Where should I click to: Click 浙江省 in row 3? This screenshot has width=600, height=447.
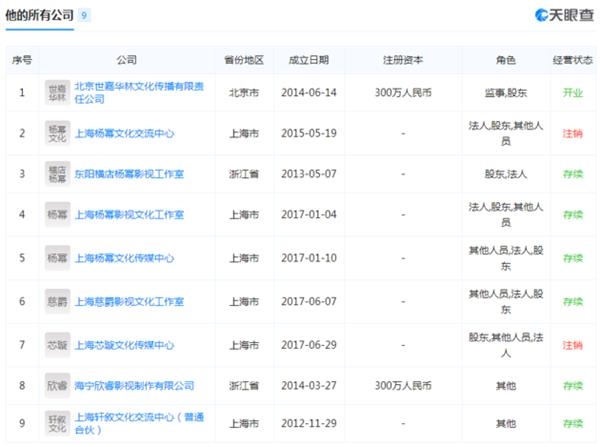[x=244, y=174]
